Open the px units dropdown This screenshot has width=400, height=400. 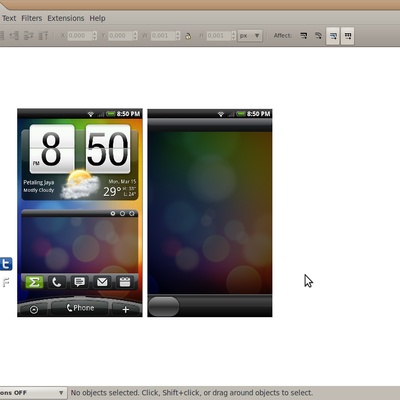coord(250,36)
